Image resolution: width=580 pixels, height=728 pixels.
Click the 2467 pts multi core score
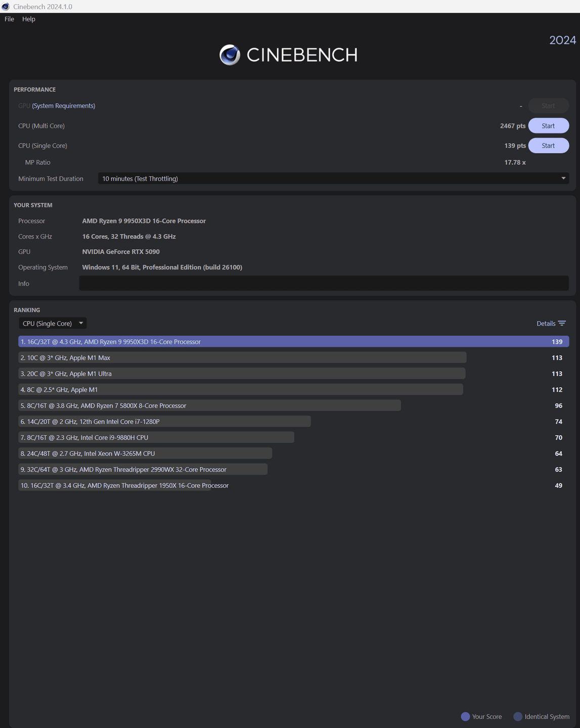click(513, 126)
